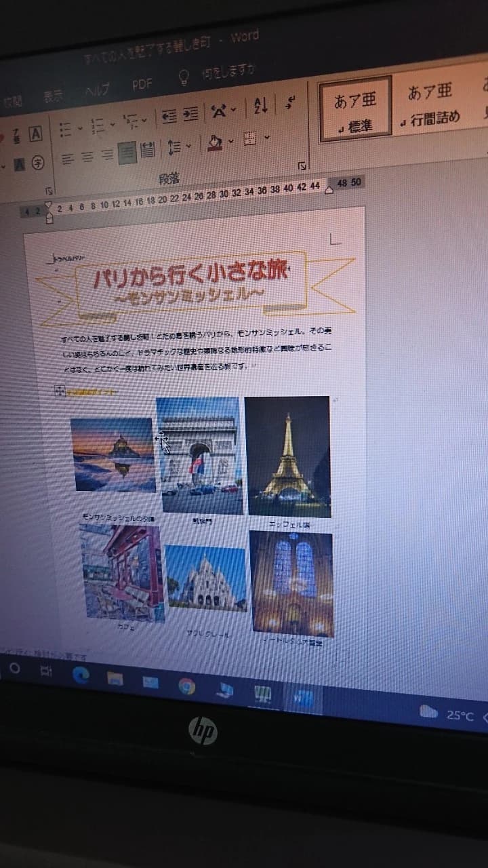This screenshot has height=868, width=488.
Task: Expand the multilevel list dropdown arrow
Action: pos(144,121)
